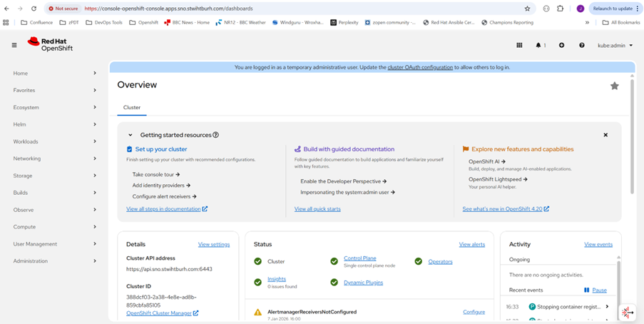The height and width of the screenshot is (324, 644).
Task: Expand the Workloads navigation section
Action: coord(54,141)
